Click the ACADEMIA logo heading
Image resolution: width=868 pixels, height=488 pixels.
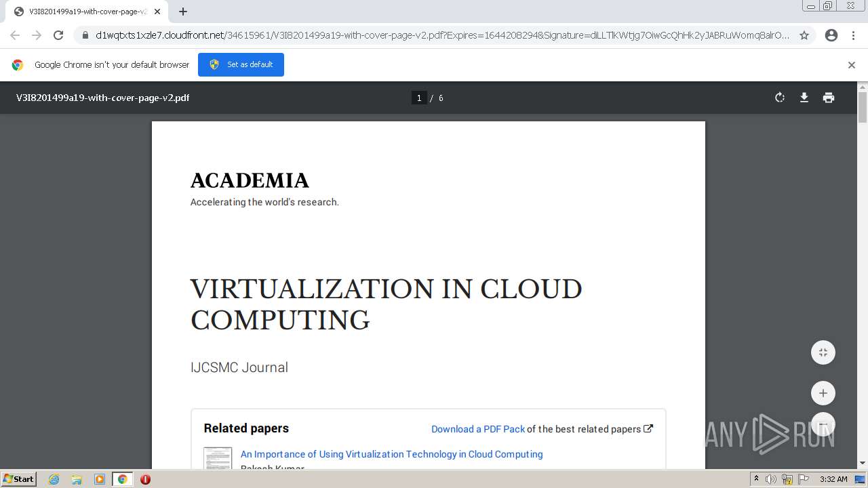[250, 180]
